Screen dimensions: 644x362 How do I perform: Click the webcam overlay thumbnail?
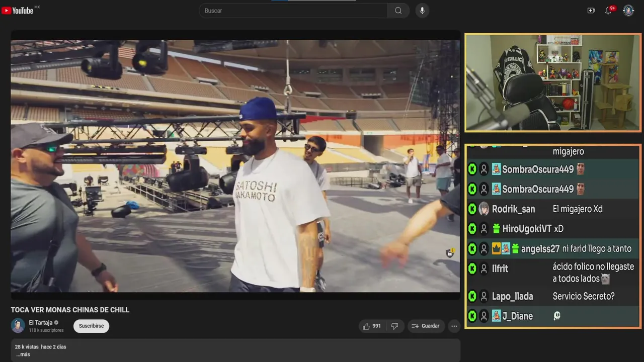(552, 83)
